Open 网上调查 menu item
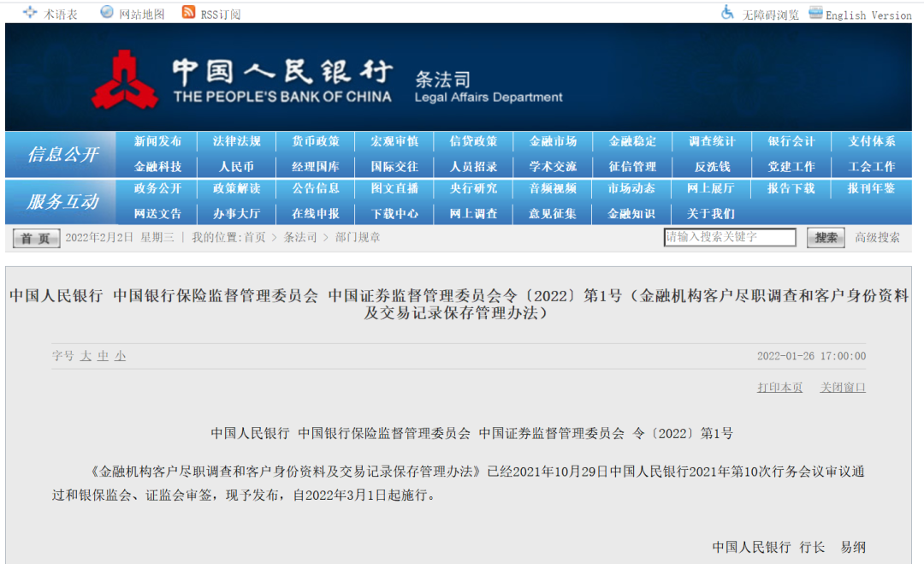Screen dimensions: 924x564 (473, 214)
